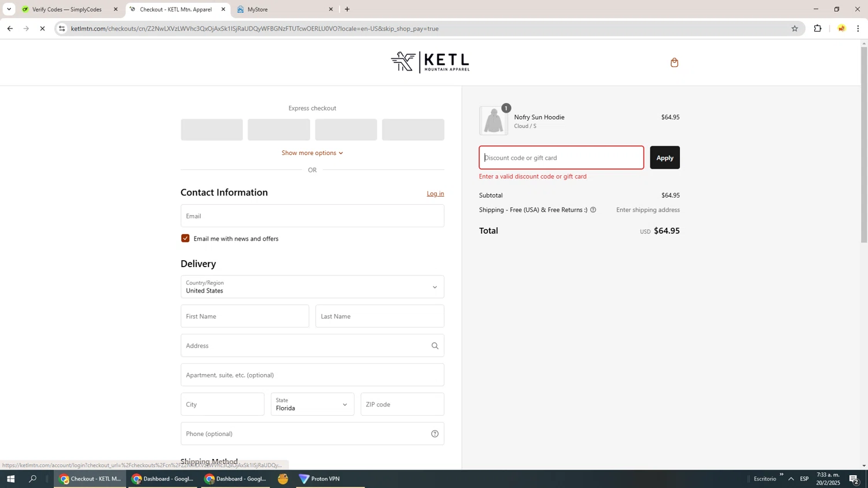The image size is (868, 488).
Task: Open the orange app icon in taskbar
Action: tap(283, 479)
